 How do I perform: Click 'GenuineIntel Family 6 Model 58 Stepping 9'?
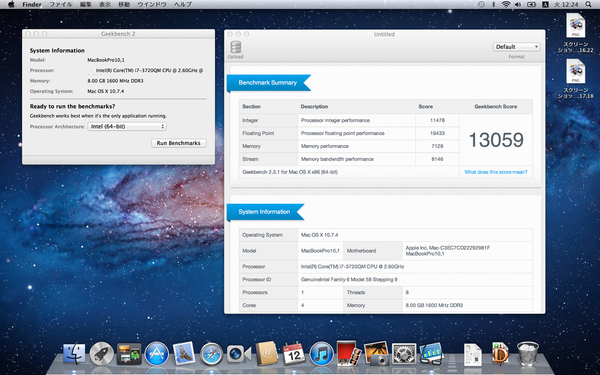tap(349, 279)
